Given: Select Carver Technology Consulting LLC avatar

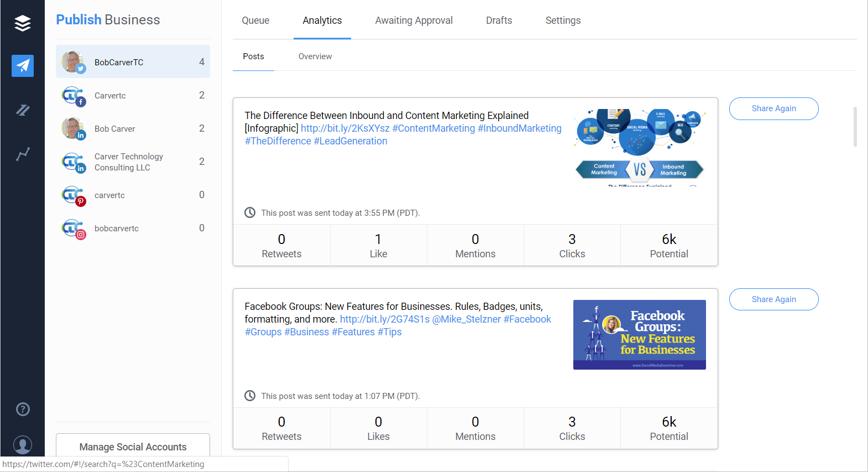Looking at the screenshot, I should click(73, 162).
